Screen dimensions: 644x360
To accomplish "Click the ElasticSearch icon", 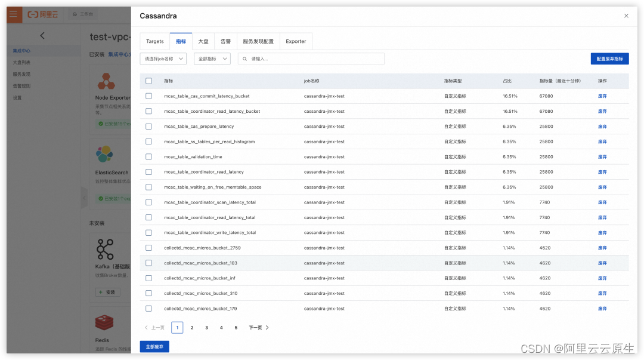I will tap(104, 154).
